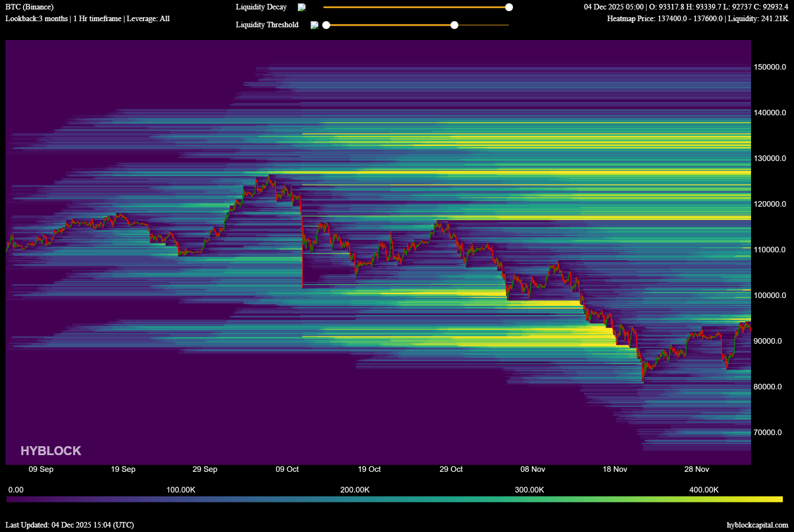Click the Liquidity Threshold left endpoint handle
The height and width of the screenshot is (532, 794).
click(327, 25)
